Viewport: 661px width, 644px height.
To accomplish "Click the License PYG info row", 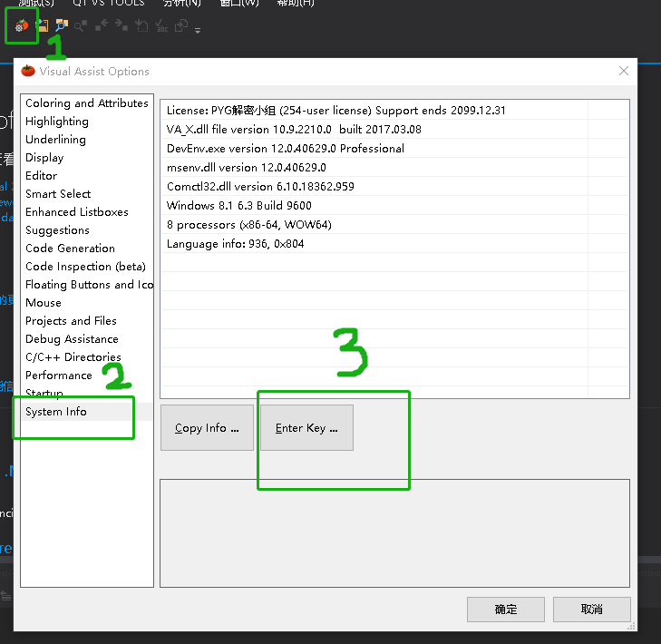I will coord(394,111).
